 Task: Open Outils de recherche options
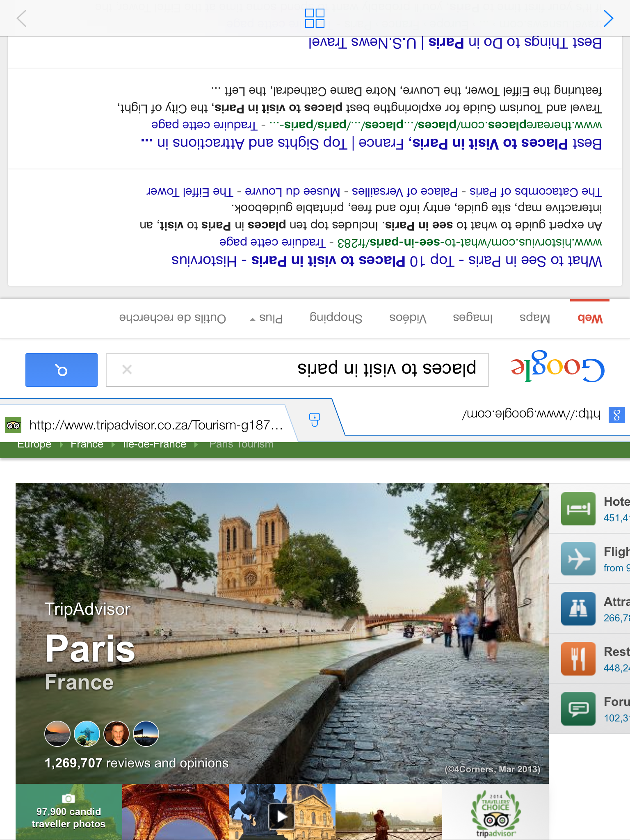(x=172, y=318)
